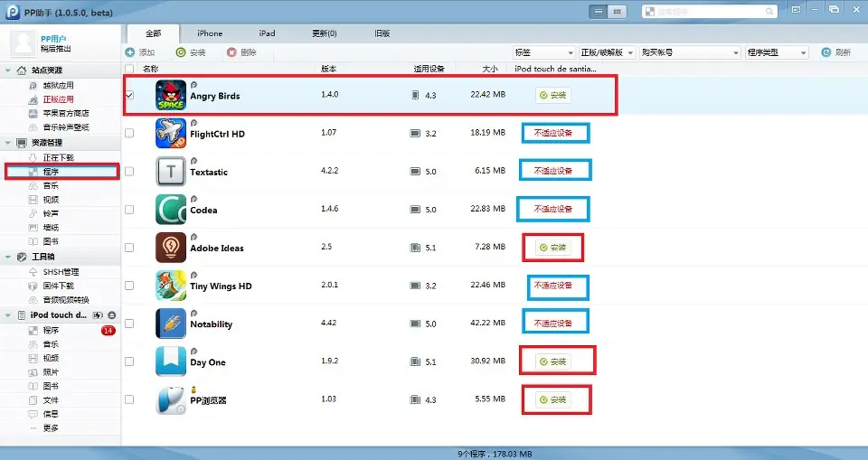Click the search magnifier icon
Screen dimensions: 868x460
coord(769,11)
